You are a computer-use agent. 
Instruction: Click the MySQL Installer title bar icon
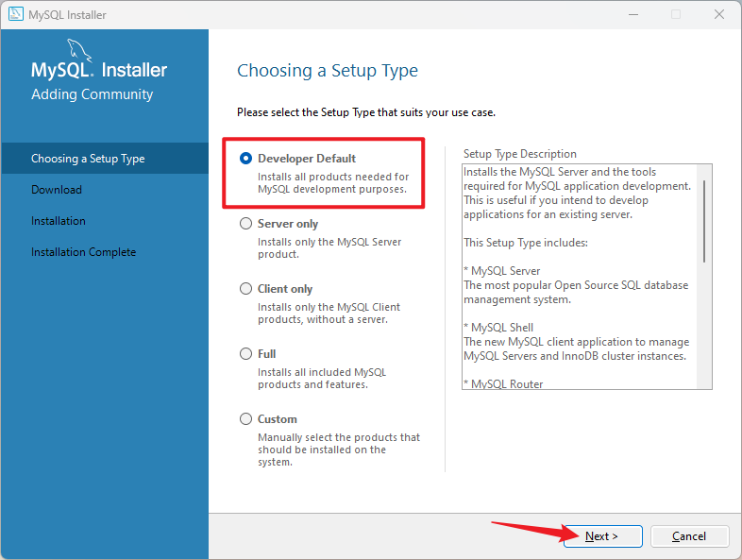16,14
